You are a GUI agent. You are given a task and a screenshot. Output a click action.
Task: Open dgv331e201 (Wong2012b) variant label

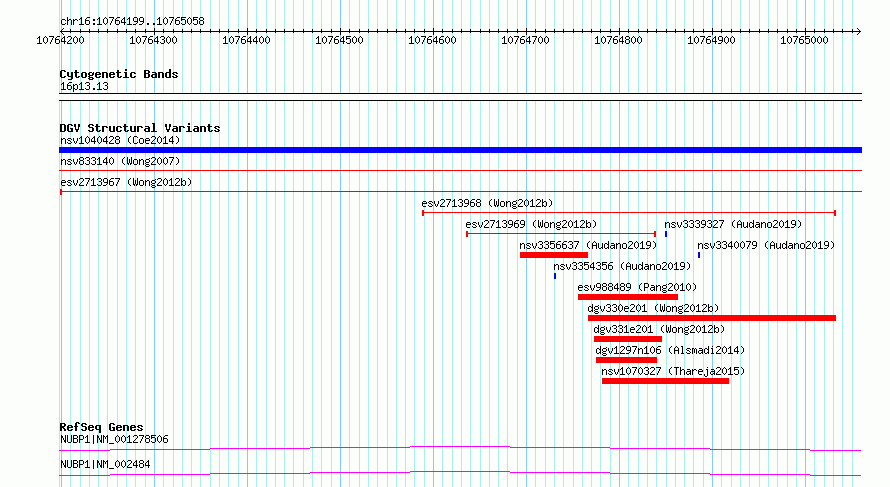point(659,329)
